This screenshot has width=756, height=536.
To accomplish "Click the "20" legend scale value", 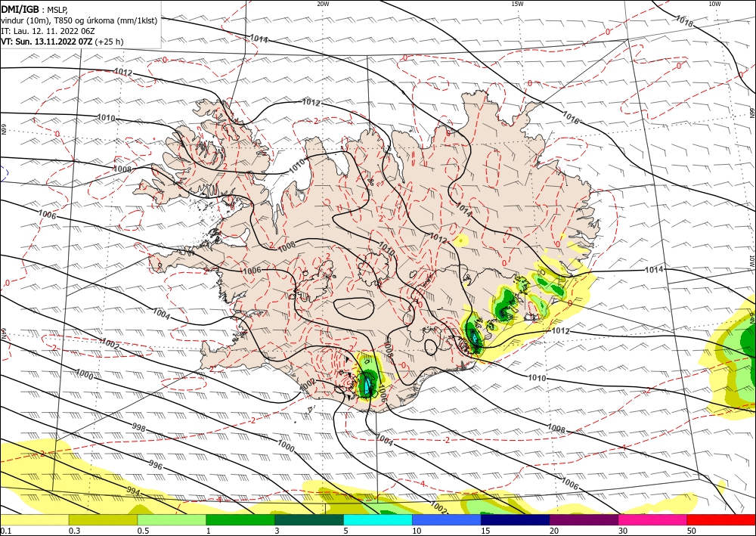I will tap(554, 531).
